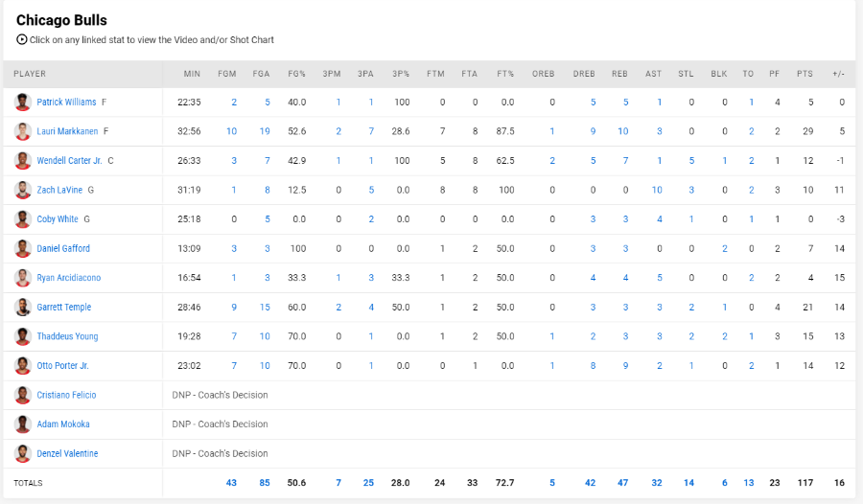This screenshot has width=863, height=504.
Task: Click the OREB column header
Action: tap(544, 74)
